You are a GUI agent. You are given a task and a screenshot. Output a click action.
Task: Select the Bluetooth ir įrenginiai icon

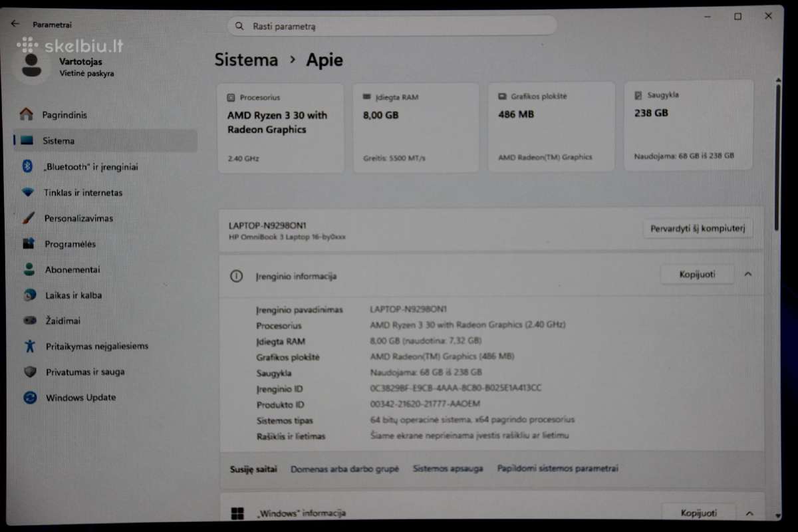pyautogui.click(x=27, y=166)
